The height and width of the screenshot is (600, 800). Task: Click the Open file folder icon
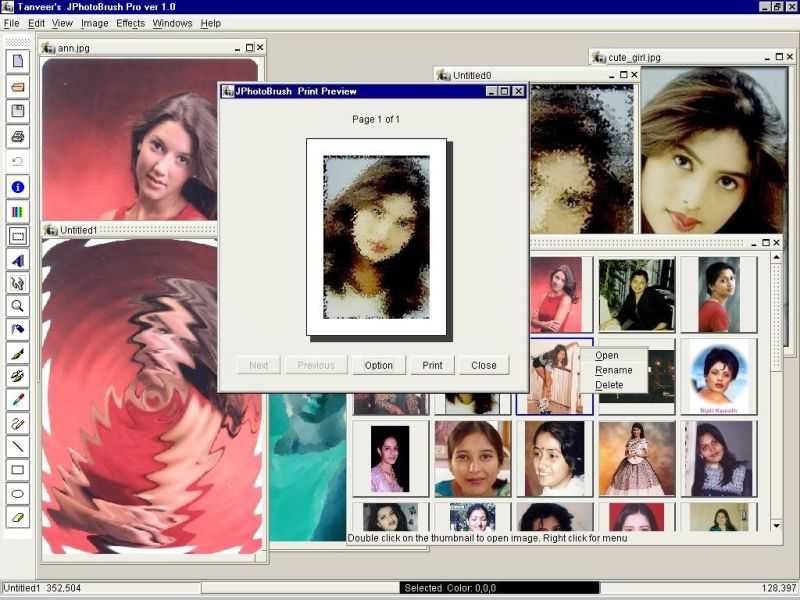18,87
